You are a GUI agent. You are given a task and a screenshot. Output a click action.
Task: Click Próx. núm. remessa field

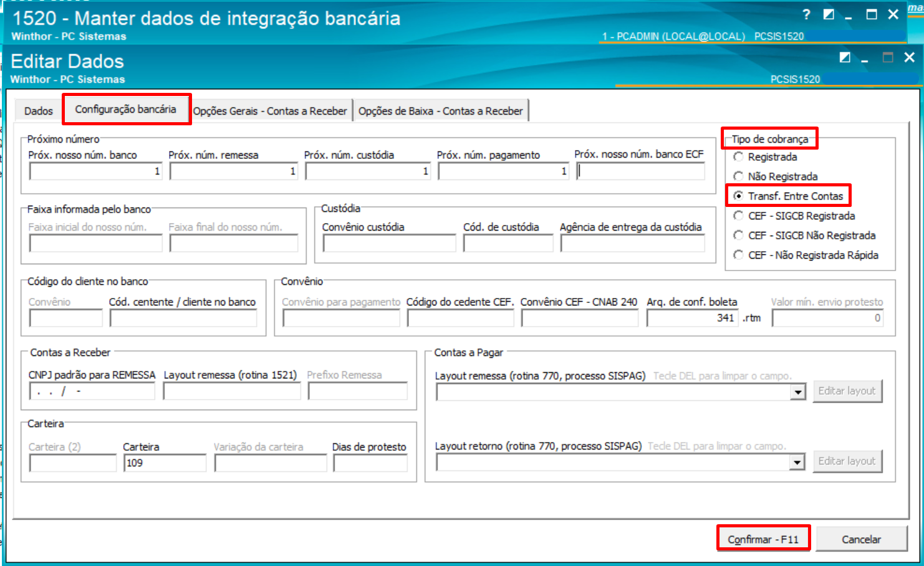[x=234, y=171]
